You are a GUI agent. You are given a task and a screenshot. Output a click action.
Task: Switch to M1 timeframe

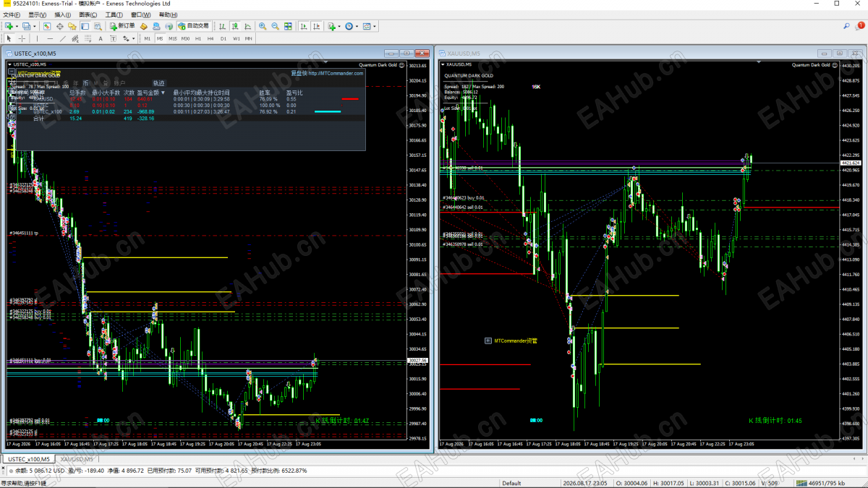[147, 38]
